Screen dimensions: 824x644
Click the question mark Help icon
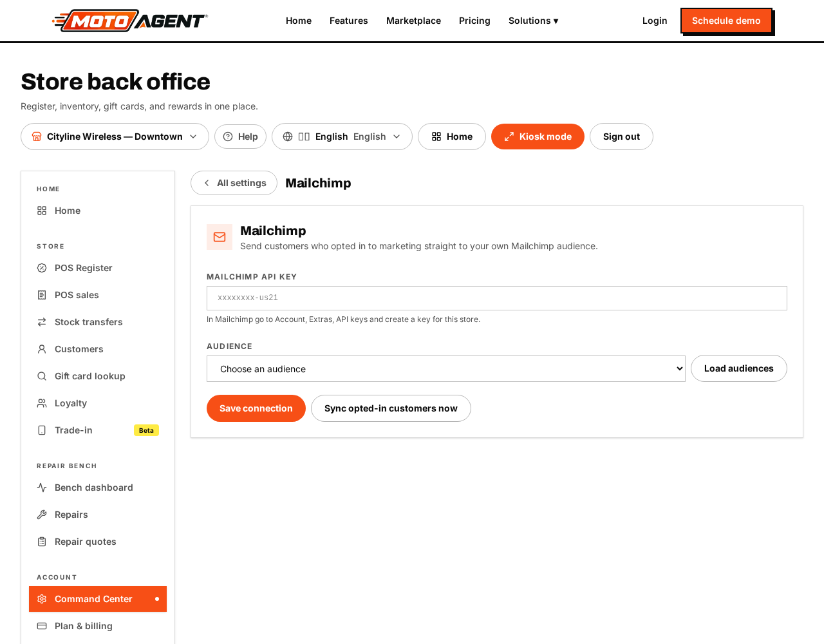[228, 137]
